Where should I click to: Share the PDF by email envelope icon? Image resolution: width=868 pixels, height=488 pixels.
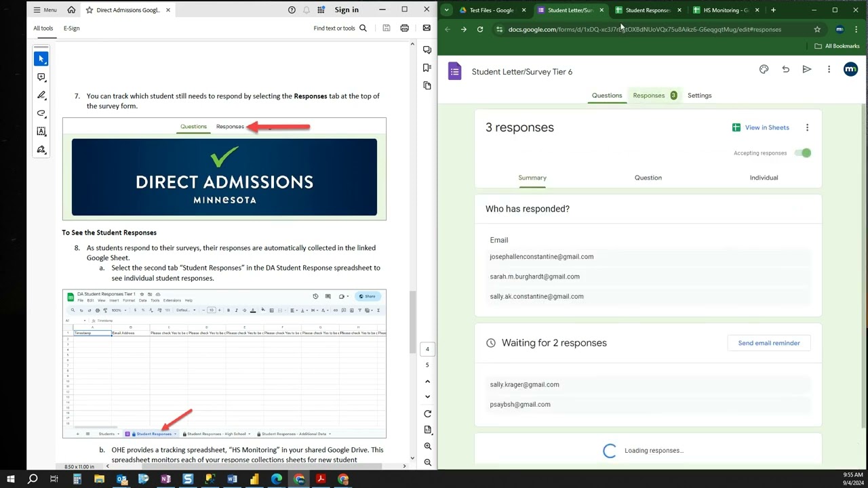427,28
